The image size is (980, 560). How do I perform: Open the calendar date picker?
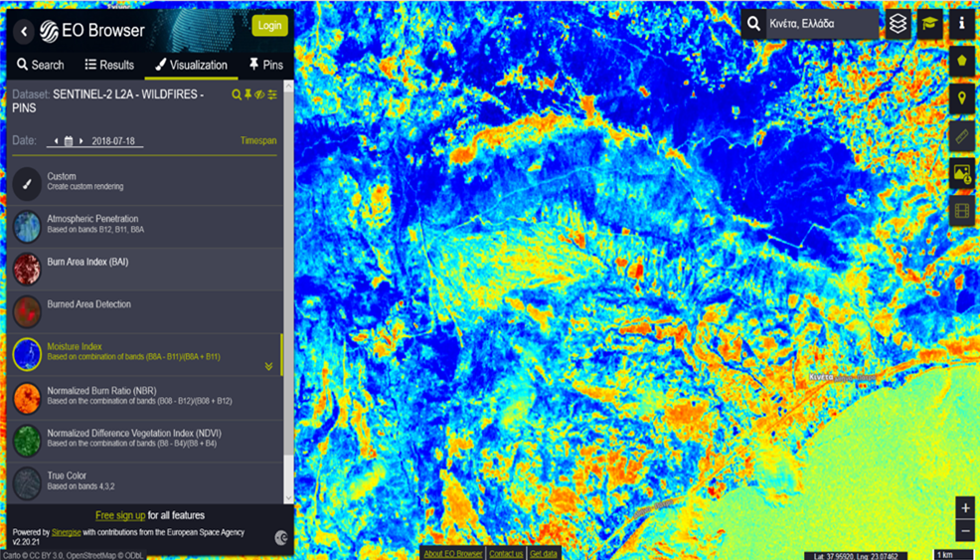(x=70, y=141)
